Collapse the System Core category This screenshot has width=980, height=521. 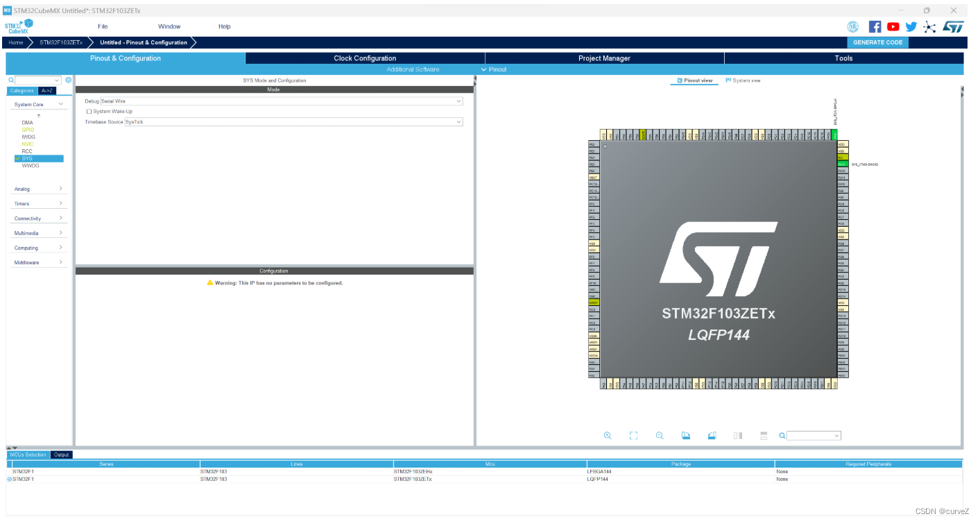pos(61,104)
